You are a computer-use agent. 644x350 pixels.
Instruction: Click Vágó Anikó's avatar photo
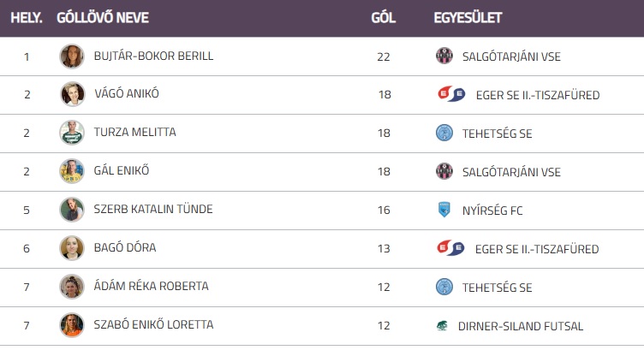72,94
